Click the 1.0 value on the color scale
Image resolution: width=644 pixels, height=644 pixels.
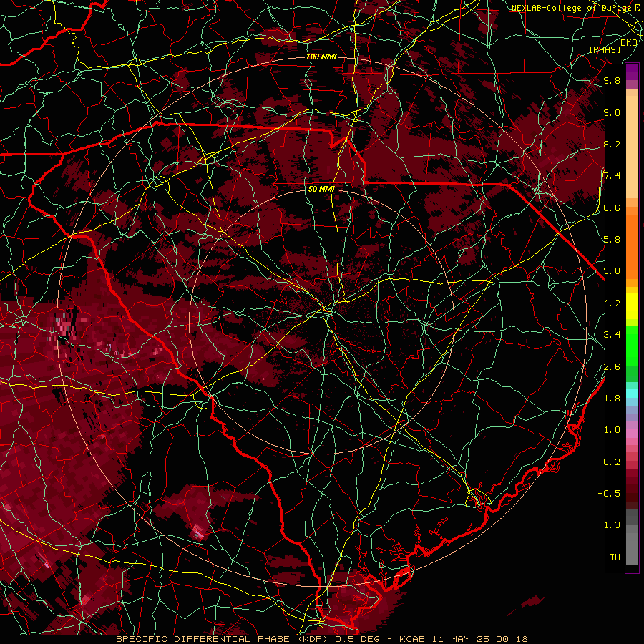(x=612, y=430)
